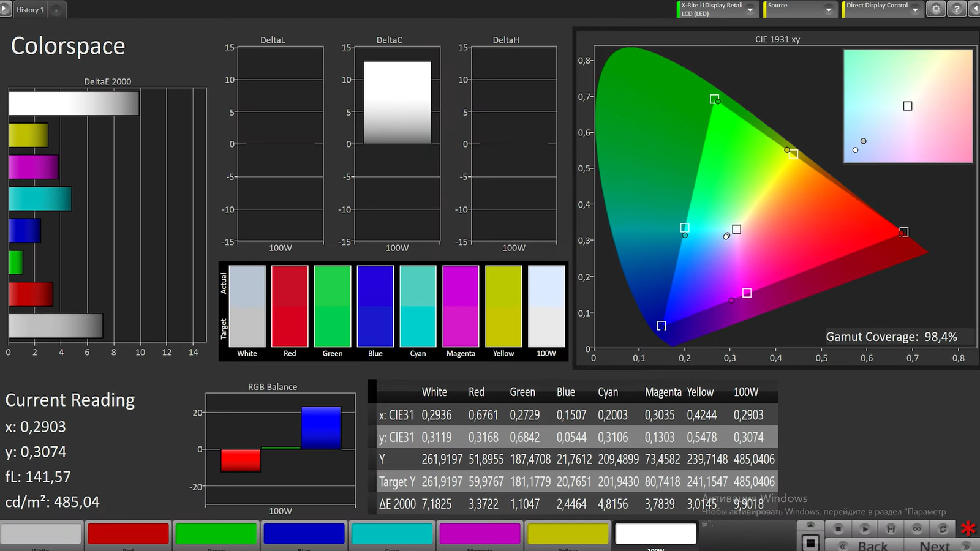Click the collapse arrow at top-right edge

974,9
